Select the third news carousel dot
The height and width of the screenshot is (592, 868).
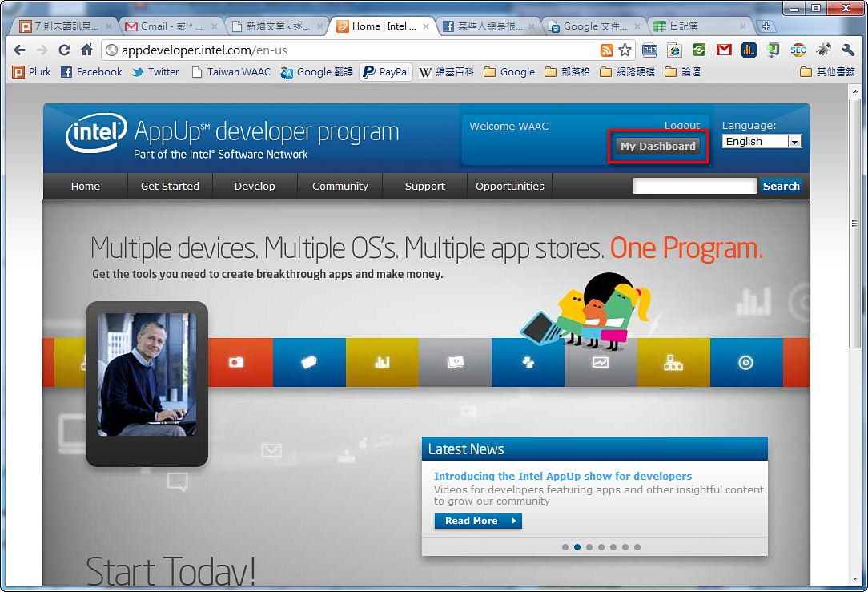(x=589, y=547)
